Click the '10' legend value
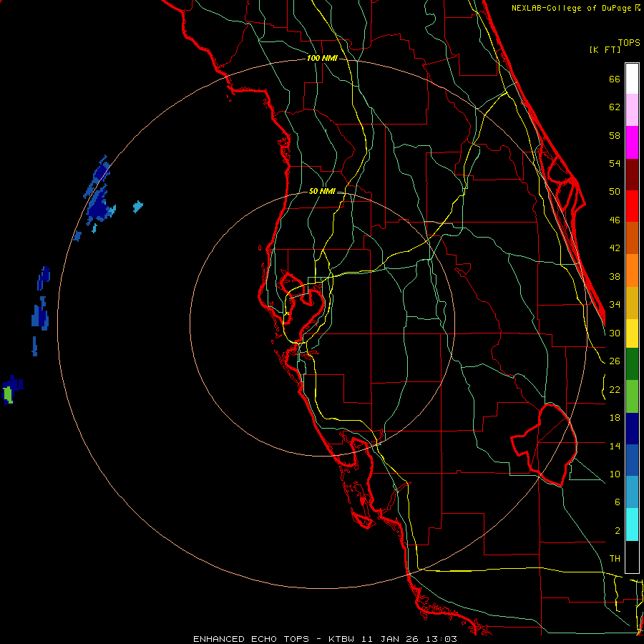The height and width of the screenshot is (644, 644). (615, 474)
